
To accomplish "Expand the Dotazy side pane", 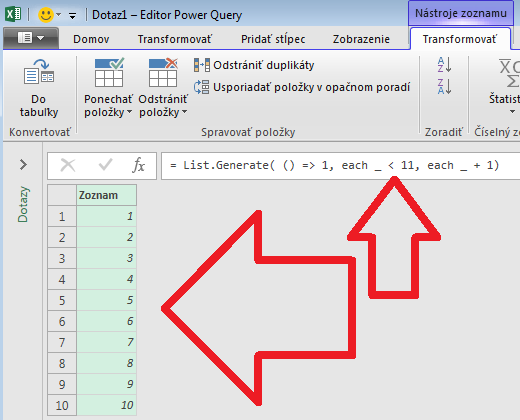I will point(23,164).
